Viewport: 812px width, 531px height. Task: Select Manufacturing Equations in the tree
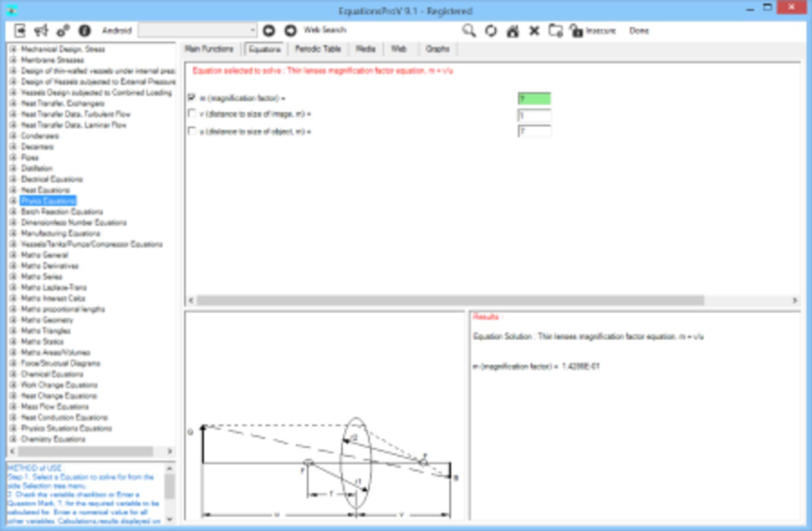pyautogui.click(x=60, y=233)
